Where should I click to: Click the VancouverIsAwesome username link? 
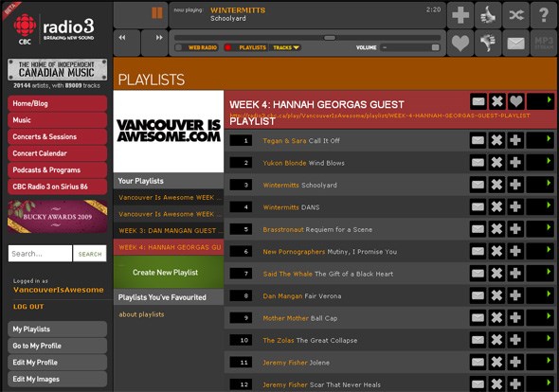tap(59, 290)
